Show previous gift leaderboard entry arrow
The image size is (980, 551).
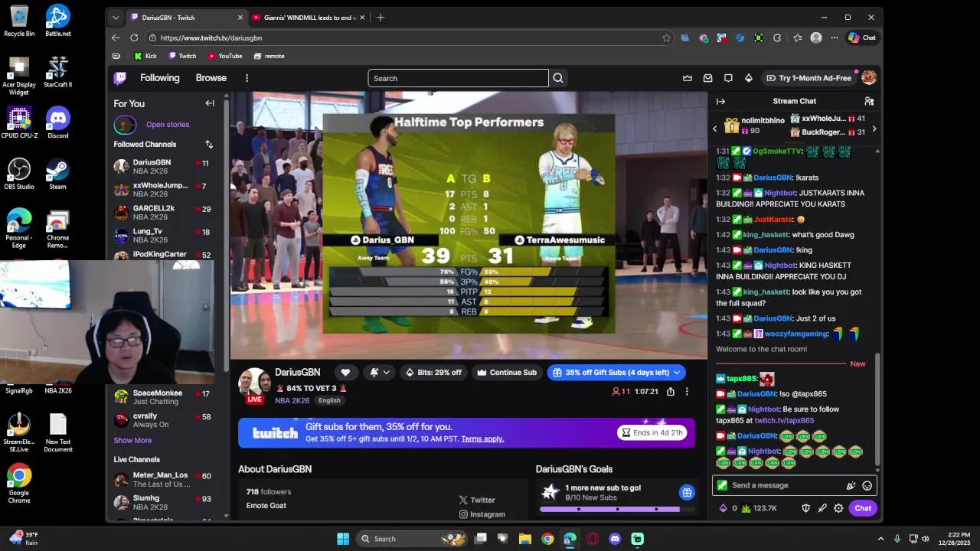[x=715, y=129]
